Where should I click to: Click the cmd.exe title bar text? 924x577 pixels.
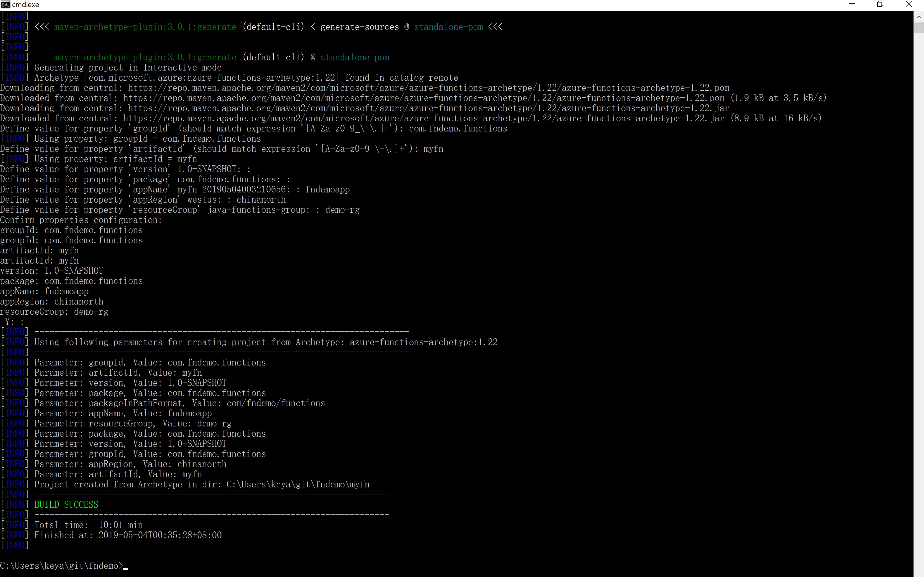click(26, 5)
